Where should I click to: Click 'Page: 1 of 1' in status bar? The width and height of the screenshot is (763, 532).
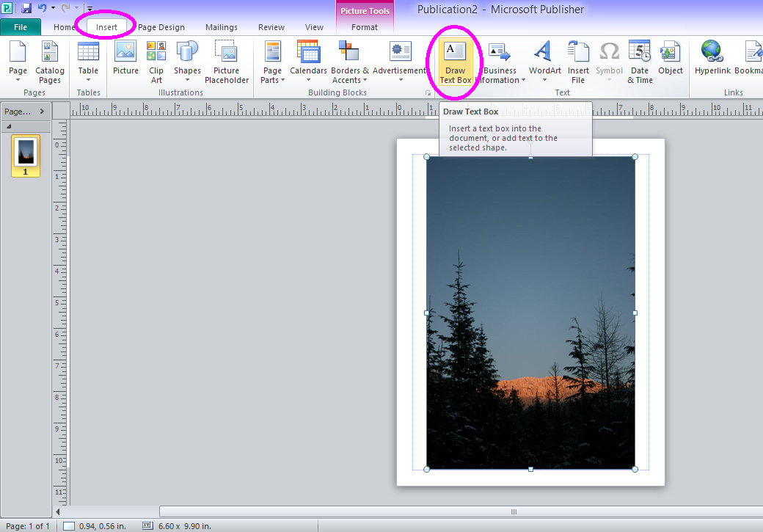[28, 526]
